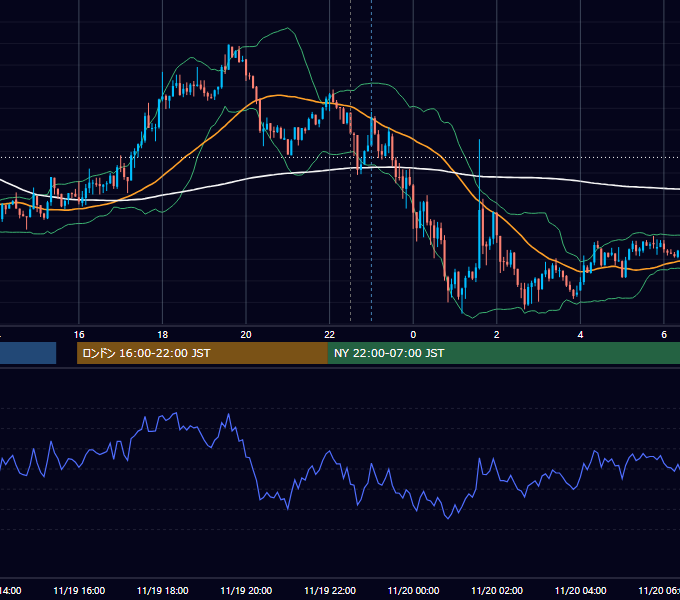
Task: Select the ロンドン 16:00-22:00 JST session bar
Action: click(202, 353)
